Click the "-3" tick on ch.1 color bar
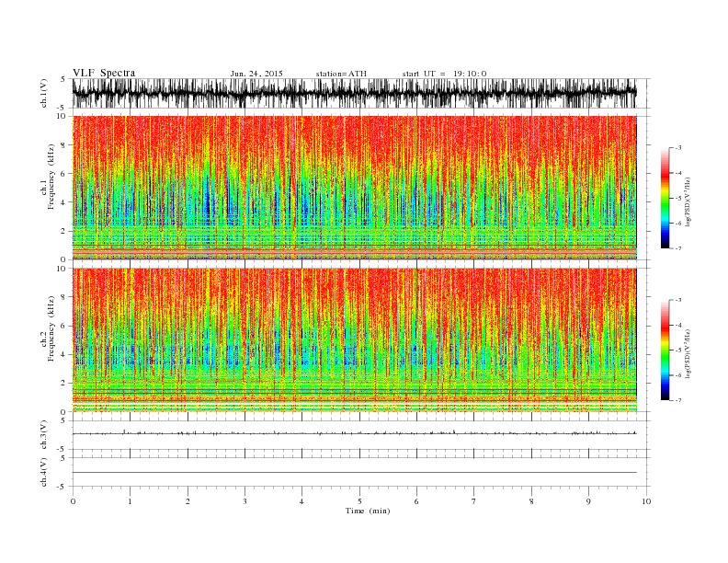 click(677, 148)
